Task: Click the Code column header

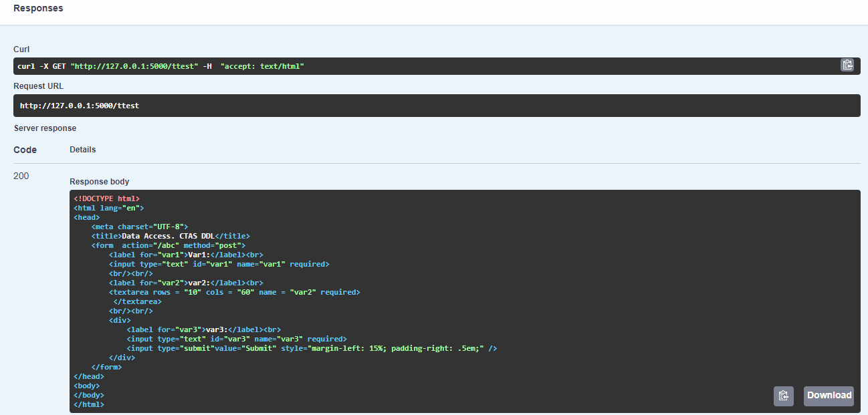Action: pyautogui.click(x=25, y=150)
